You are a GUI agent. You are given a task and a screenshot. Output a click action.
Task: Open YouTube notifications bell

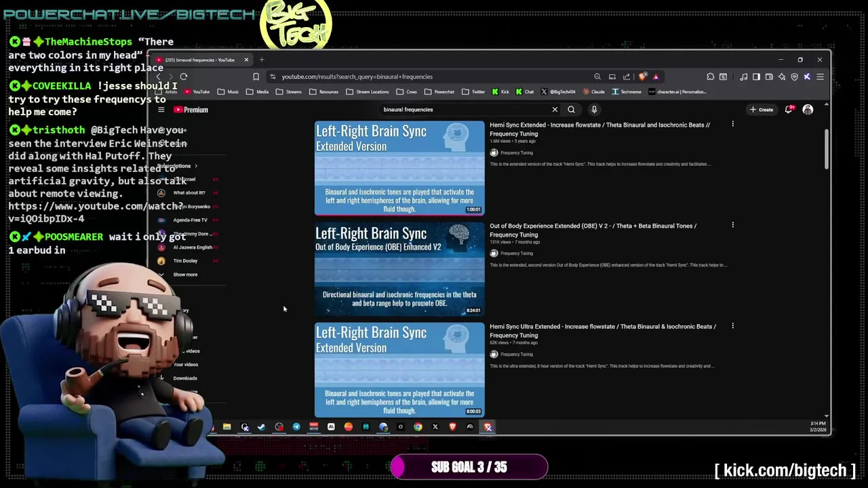789,109
